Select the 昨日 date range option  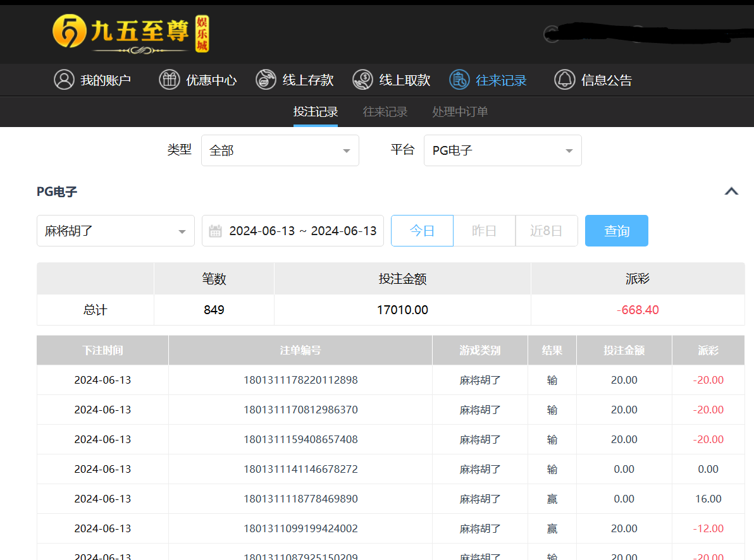(x=484, y=231)
